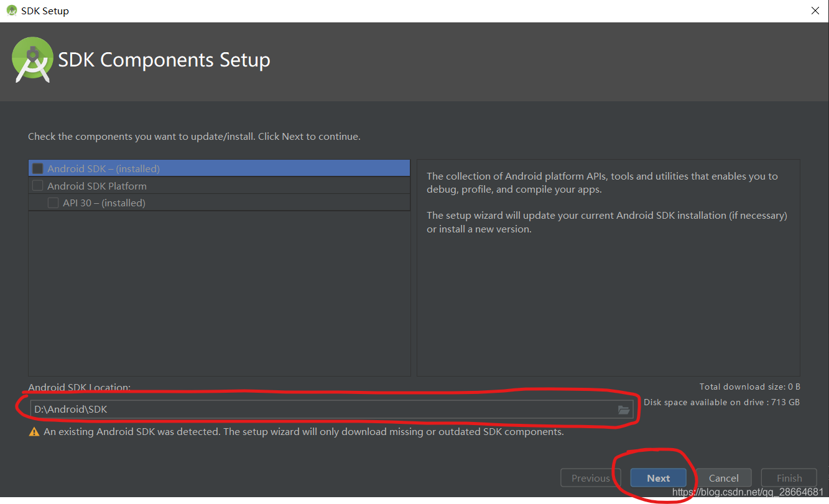Viewport: 829px width, 504px height.
Task: Click the 'Android SDK Location:' label
Action: click(79, 387)
